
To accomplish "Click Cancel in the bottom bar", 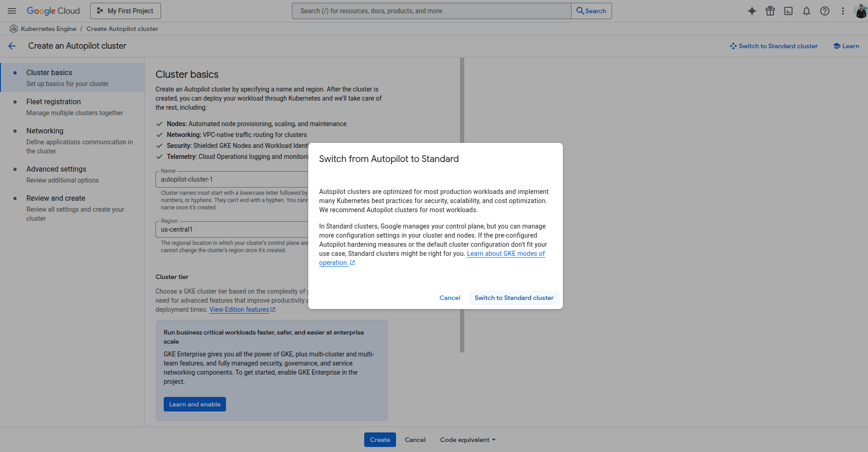I will (415, 440).
